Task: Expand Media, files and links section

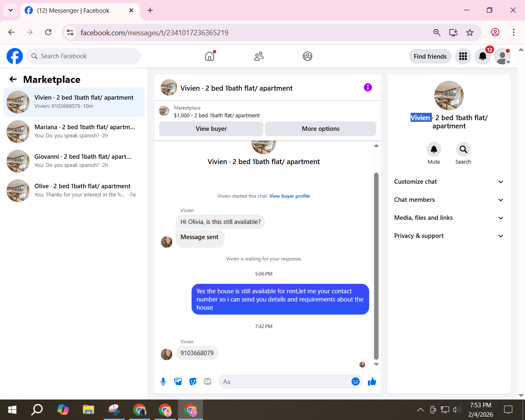Action: 449,218
